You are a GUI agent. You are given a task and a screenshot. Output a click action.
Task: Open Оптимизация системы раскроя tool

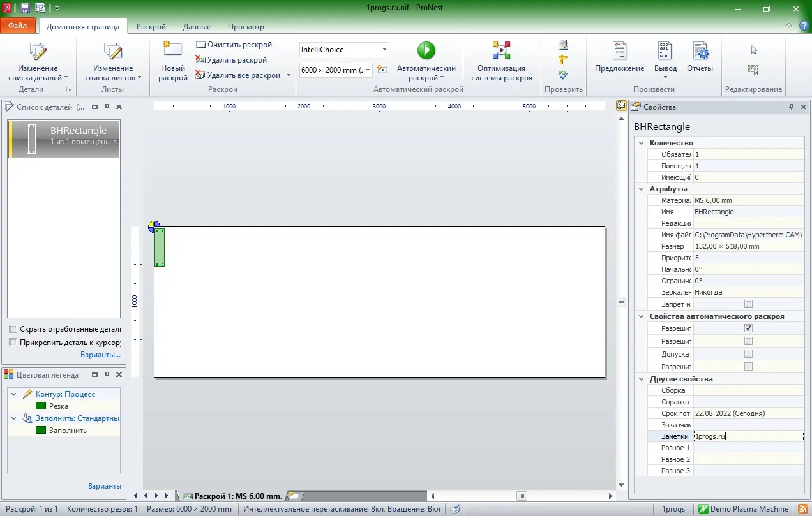(x=502, y=62)
